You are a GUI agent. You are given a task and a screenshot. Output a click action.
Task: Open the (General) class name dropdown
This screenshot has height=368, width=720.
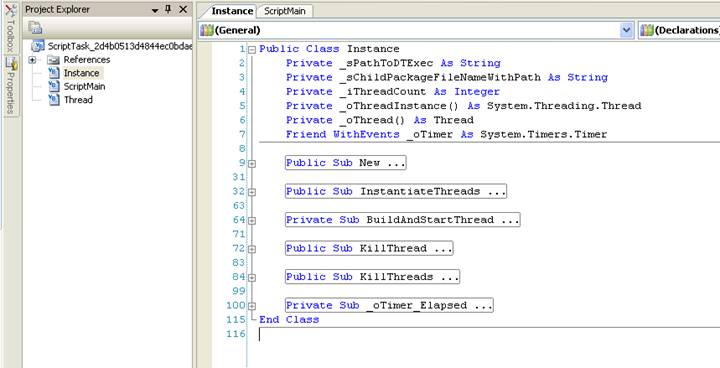click(626, 30)
